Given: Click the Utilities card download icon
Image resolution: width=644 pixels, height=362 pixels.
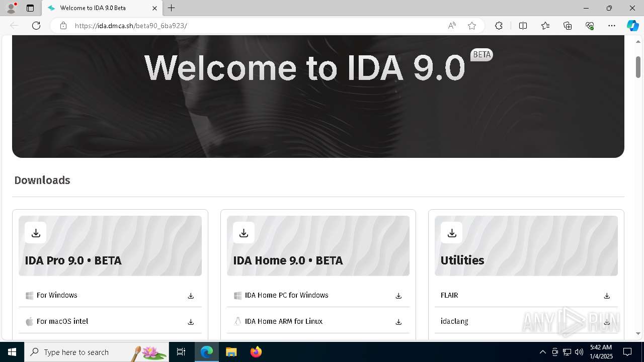Looking at the screenshot, I should [x=452, y=233].
